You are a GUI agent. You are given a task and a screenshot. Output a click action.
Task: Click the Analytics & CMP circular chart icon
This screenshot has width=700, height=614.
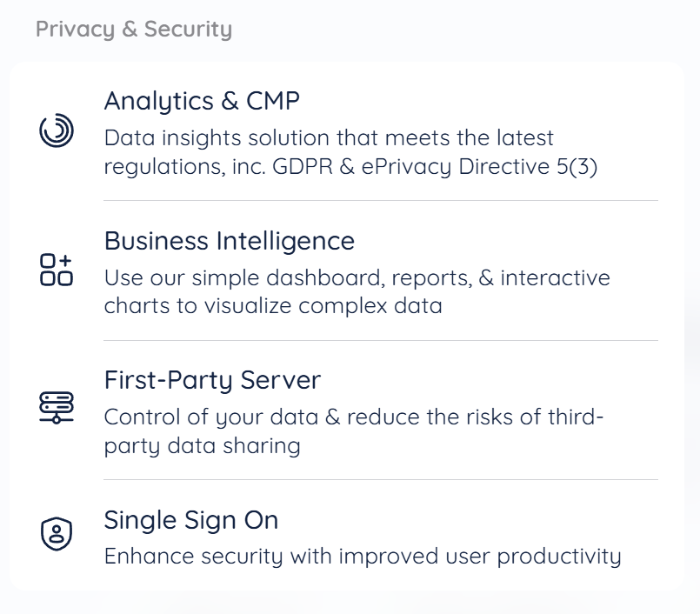tap(57, 131)
